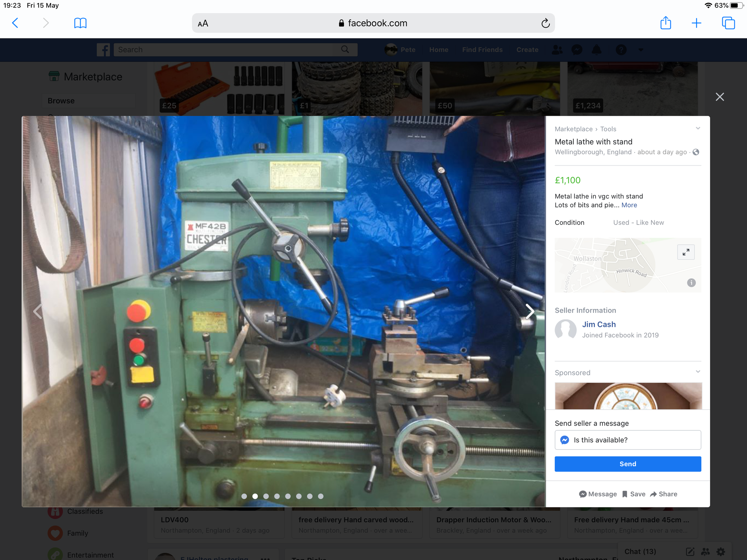
Task: Select Browse in Marketplace sidebar
Action: [89, 101]
